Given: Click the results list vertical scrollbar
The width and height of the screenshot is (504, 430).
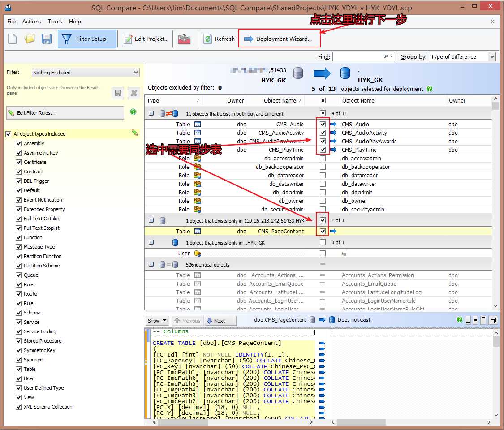Looking at the screenshot, I should 495,202.
